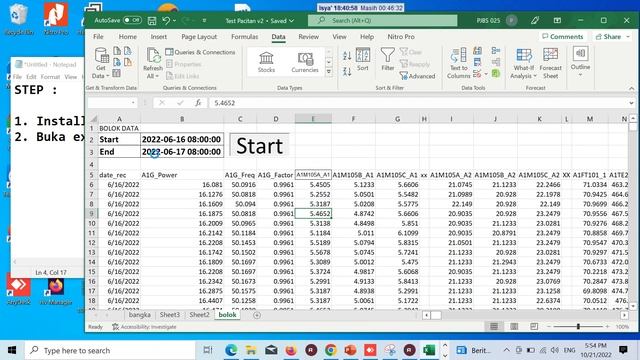The image size is (640, 360).
Task: Open the Get Data menu
Action: click(x=101, y=63)
